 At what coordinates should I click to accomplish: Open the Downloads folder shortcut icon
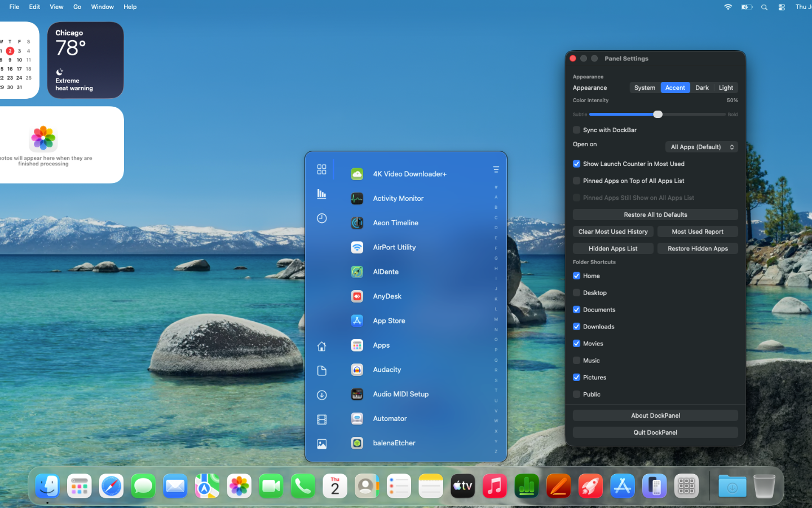point(321,395)
